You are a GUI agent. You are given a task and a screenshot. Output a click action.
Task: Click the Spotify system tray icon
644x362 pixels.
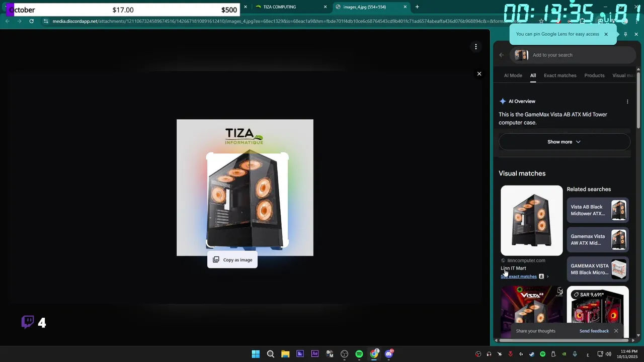(542, 354)
